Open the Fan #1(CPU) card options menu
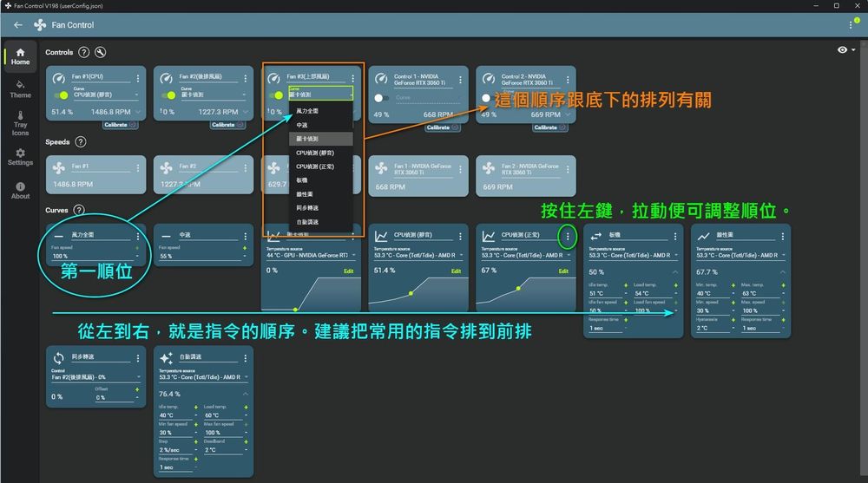The height and width of the screenshot is (483, 868). click(x=138, y=79)
